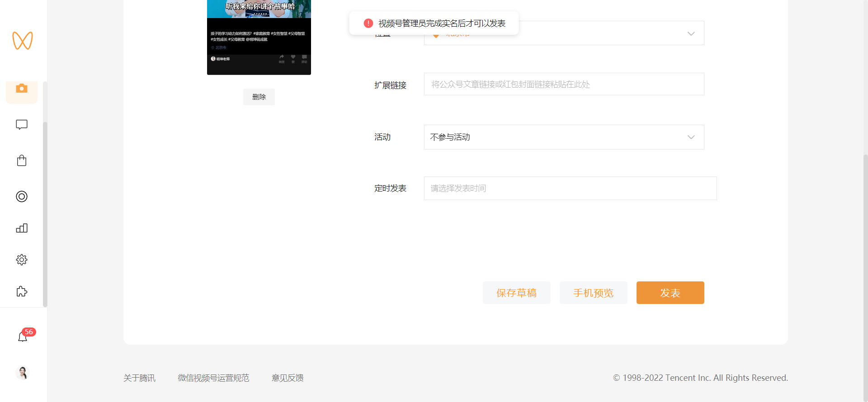The width and height of the screenshot is (868, 402).
Task: Click the video preview thumbnail
Action: (x=259, y=37)
